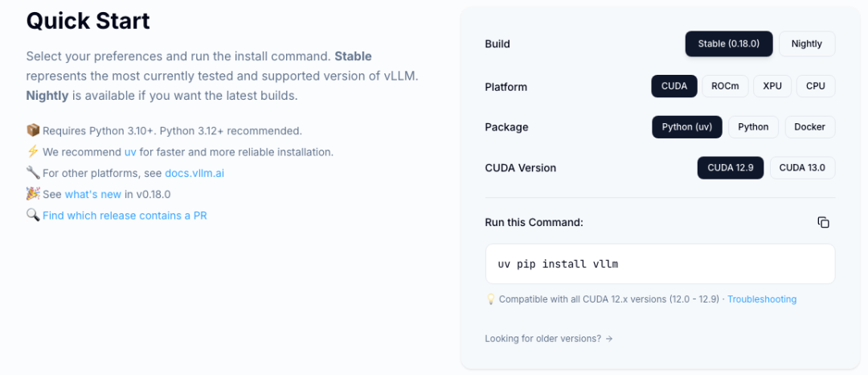Viewport: 868px width, 375px height.
Task: Set platform to CPU
Action: (816, 86)
